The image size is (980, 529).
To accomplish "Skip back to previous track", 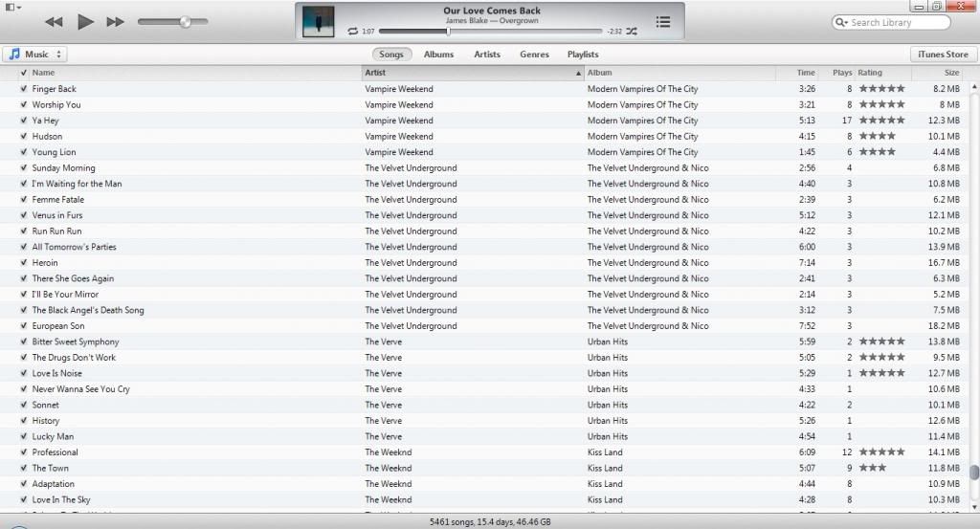I will click(x=54, y=22).
